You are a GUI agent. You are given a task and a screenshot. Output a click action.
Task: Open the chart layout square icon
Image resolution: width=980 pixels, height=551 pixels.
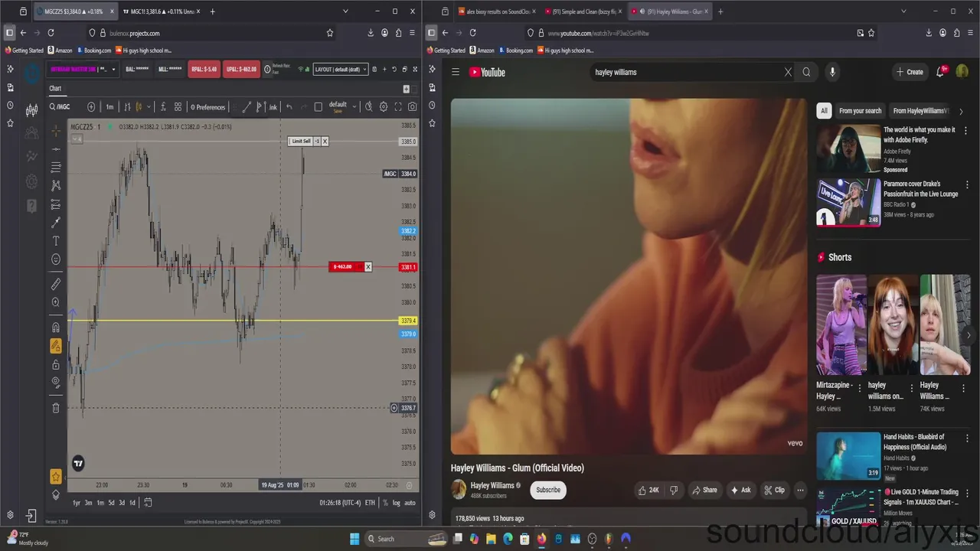[x=318, y=106]
